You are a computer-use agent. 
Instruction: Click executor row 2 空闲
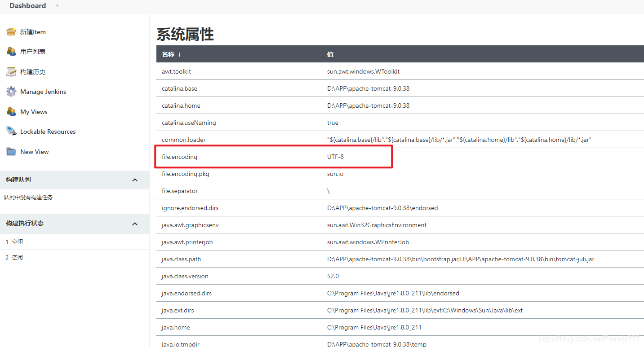[75, 257]
